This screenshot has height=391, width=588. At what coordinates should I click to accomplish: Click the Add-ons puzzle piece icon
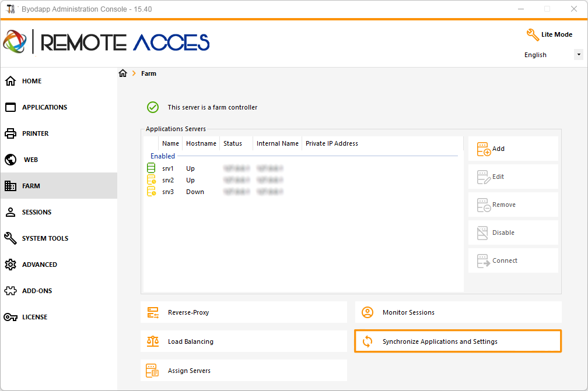[x=10, y=291]
